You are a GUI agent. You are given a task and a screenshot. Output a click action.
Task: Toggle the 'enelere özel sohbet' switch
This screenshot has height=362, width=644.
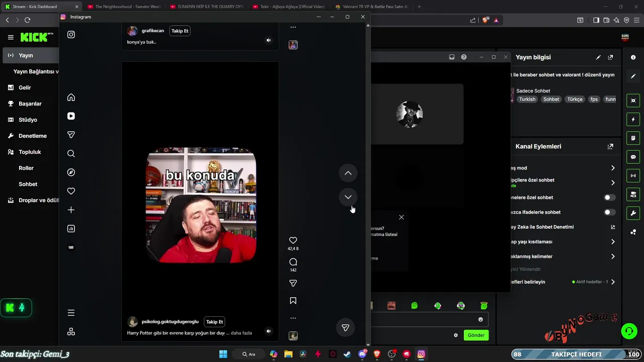coord(609,198)
